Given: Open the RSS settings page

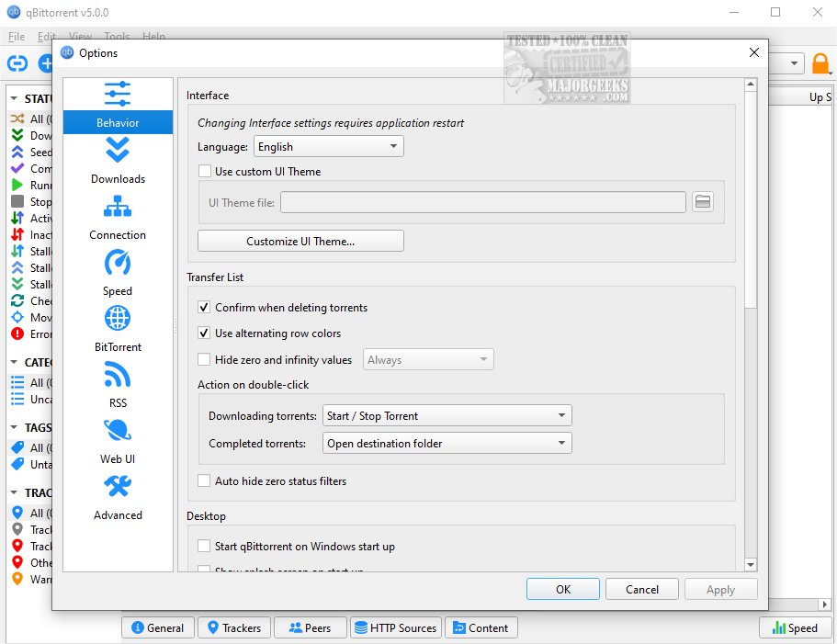Looking at the screenshot, I should click(118, 385).
